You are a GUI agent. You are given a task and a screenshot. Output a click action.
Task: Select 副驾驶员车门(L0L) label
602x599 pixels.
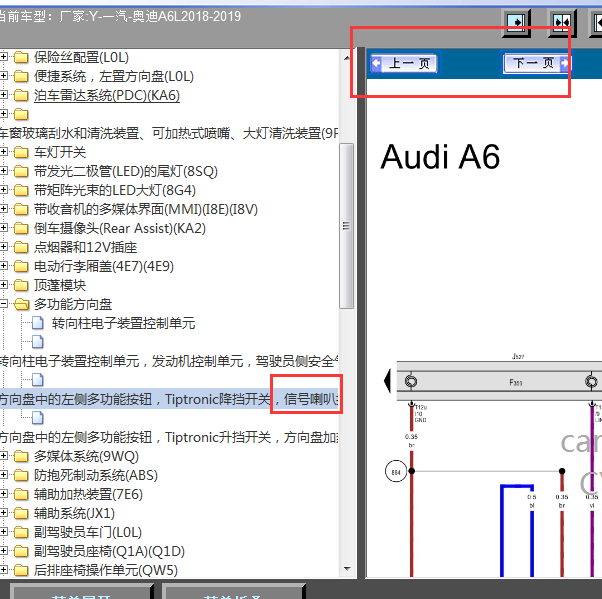pos(88,532)
